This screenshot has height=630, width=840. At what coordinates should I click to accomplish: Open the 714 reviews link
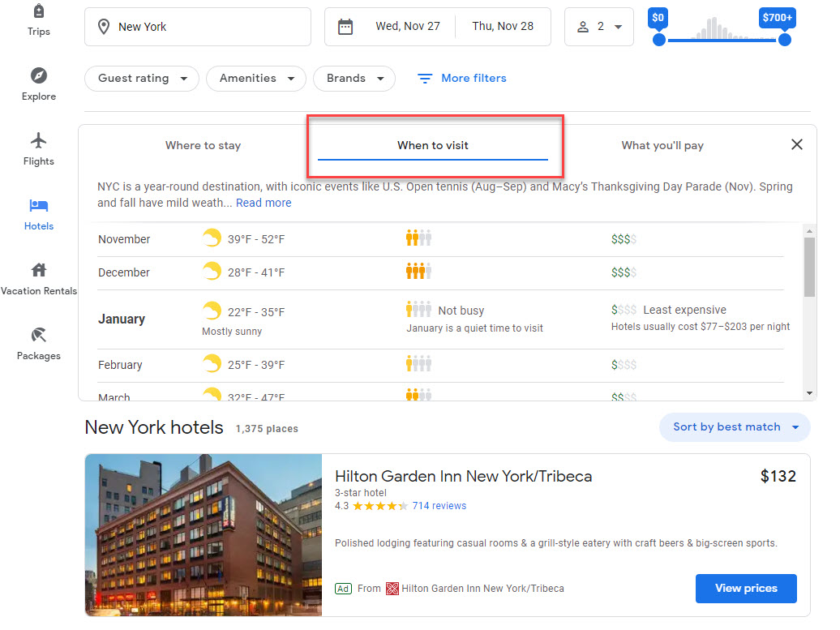pyautogui.click(x=439, y=506)
